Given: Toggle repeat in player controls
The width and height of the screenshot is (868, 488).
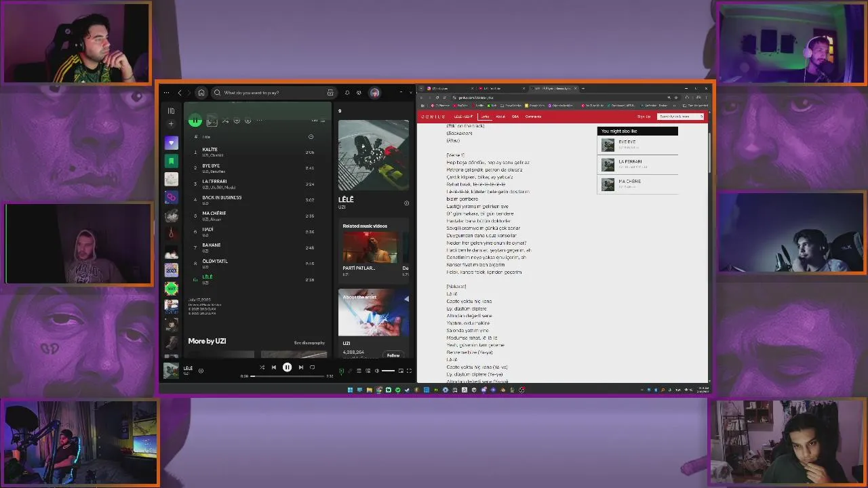Looking at the screenshot, I should [x=313, y=367].
